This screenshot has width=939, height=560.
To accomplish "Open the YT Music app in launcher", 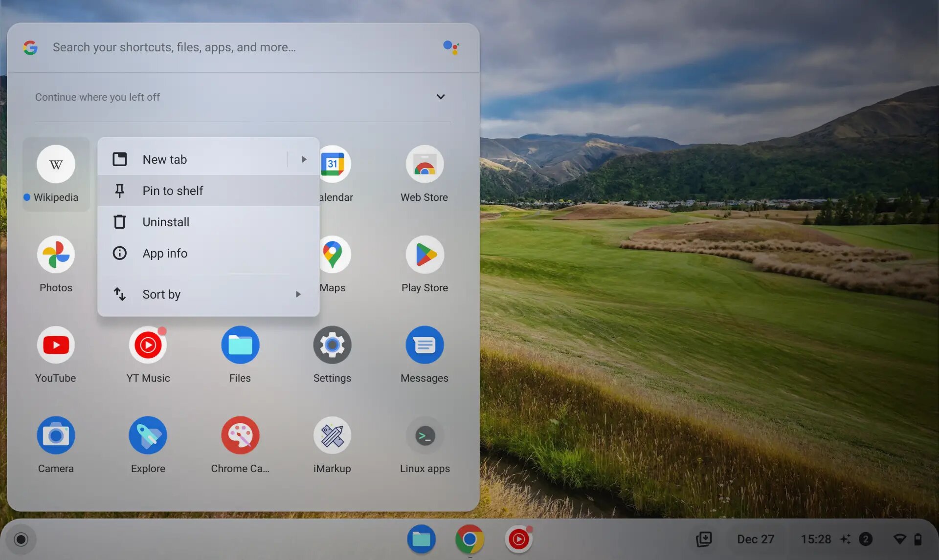I will coord(148,345).
